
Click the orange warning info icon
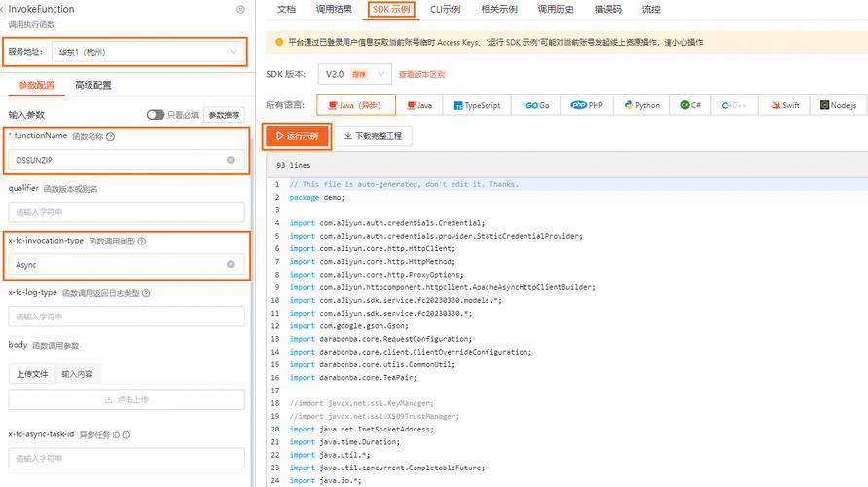coord(279,42)
